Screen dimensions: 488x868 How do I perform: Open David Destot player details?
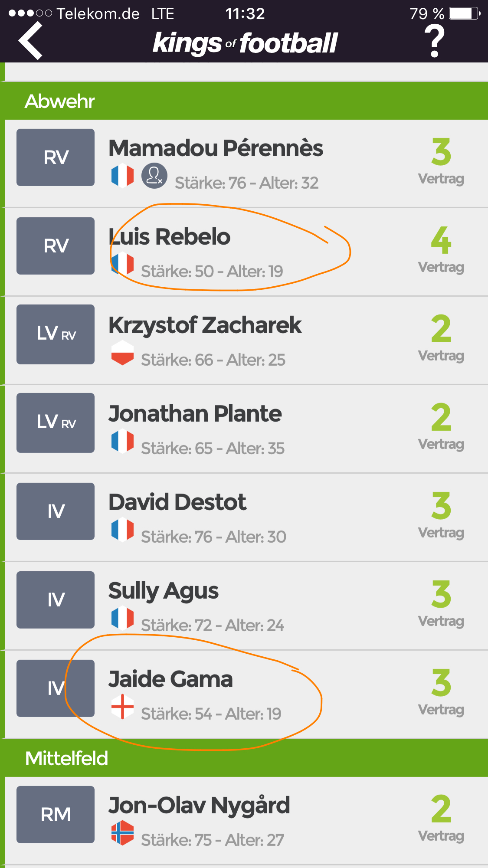coord(246,518)
